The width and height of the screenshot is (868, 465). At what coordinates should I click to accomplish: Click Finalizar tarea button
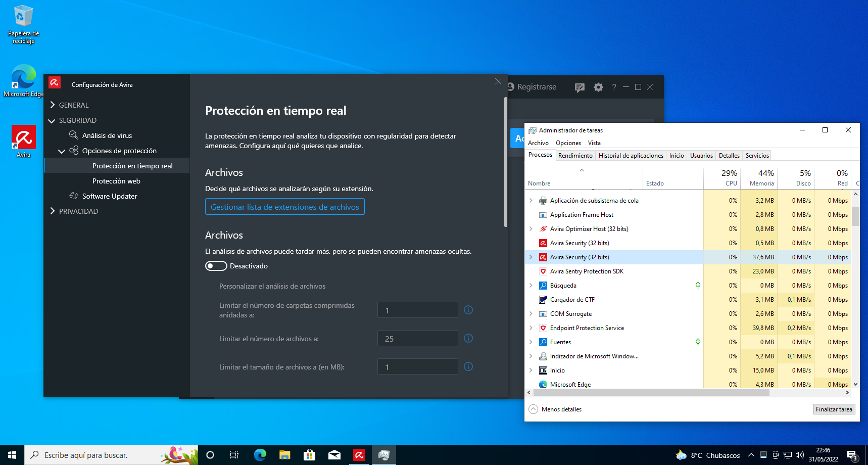(834, 409)
